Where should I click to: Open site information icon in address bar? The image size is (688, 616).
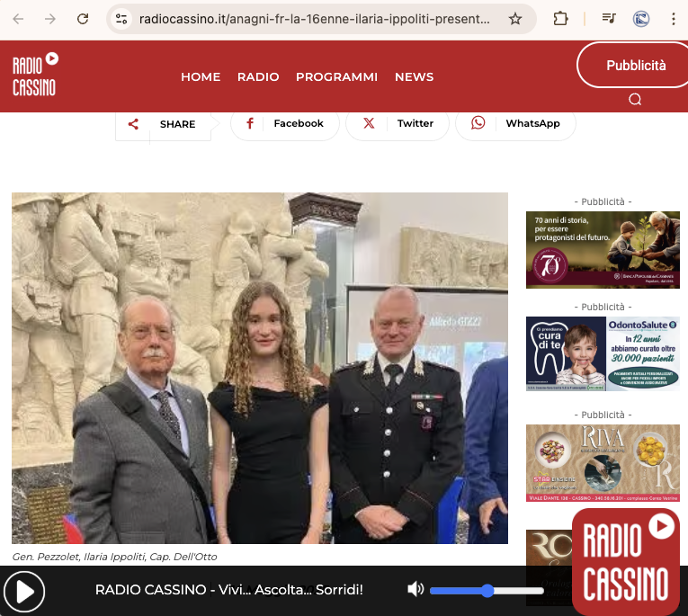coord(121,19)
